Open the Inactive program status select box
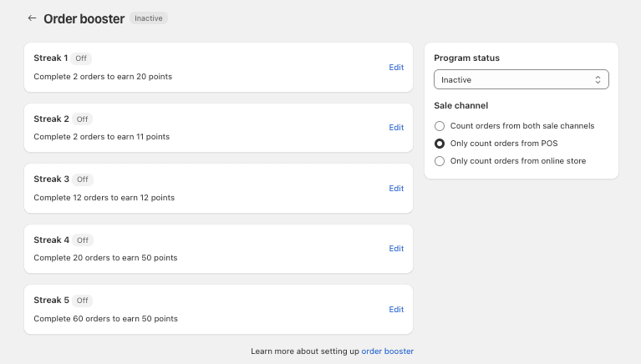The height and width of the screenshot is (364, 641). (x=521, y=79)
